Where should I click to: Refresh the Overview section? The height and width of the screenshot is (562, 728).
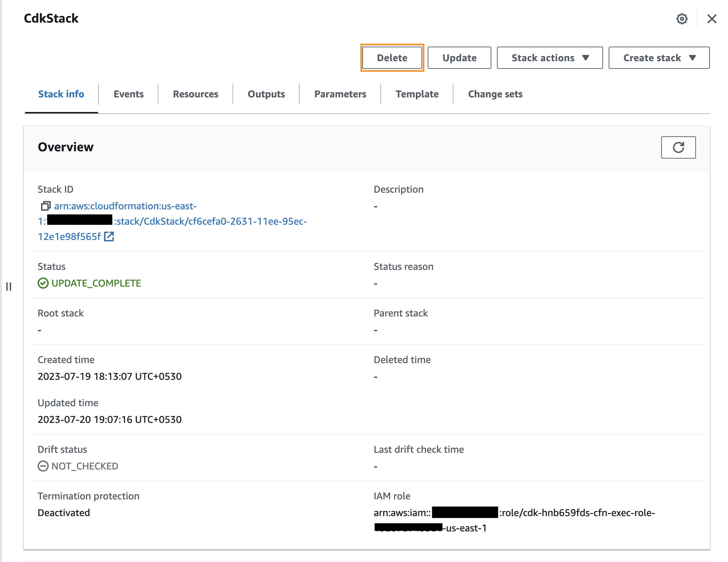coord(678,147)
